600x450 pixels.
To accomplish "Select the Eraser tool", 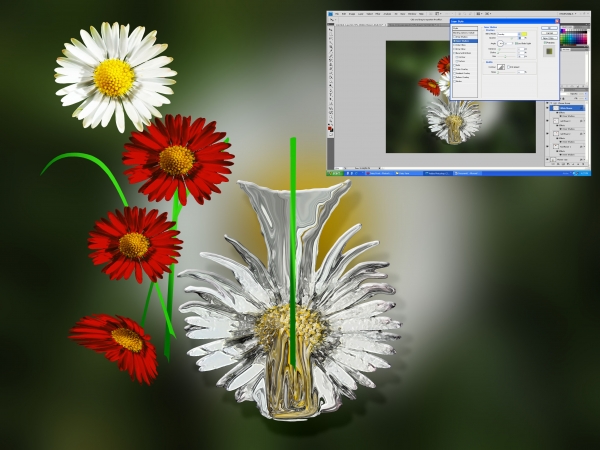I will coord(330,71).
